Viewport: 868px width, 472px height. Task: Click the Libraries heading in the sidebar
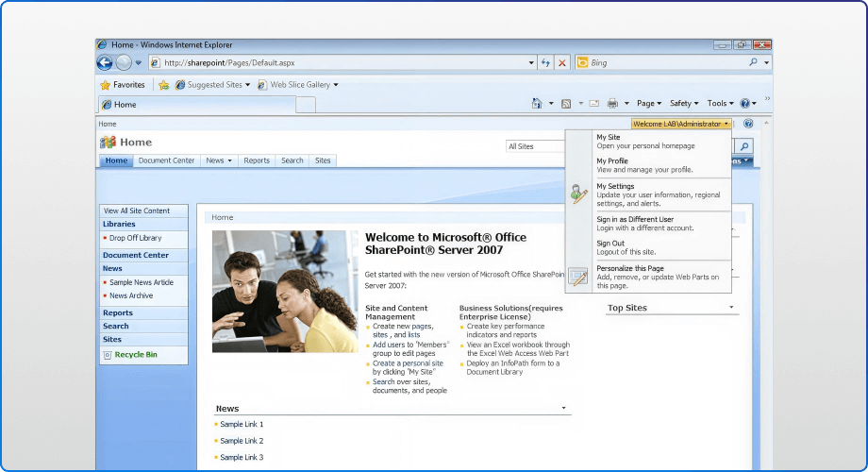point(119,224)
